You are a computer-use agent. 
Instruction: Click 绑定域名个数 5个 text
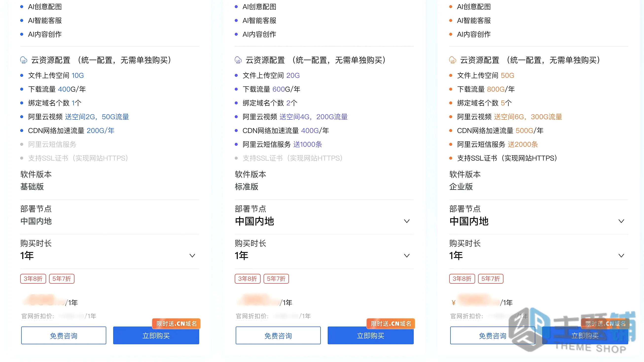point(484,103)
